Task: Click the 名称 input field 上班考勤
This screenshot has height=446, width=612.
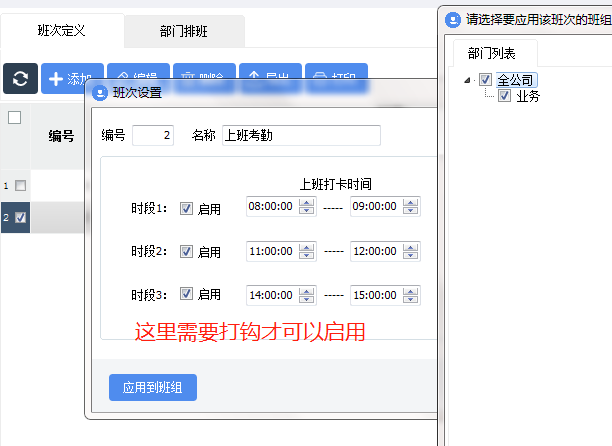Action: pos(301,135)
